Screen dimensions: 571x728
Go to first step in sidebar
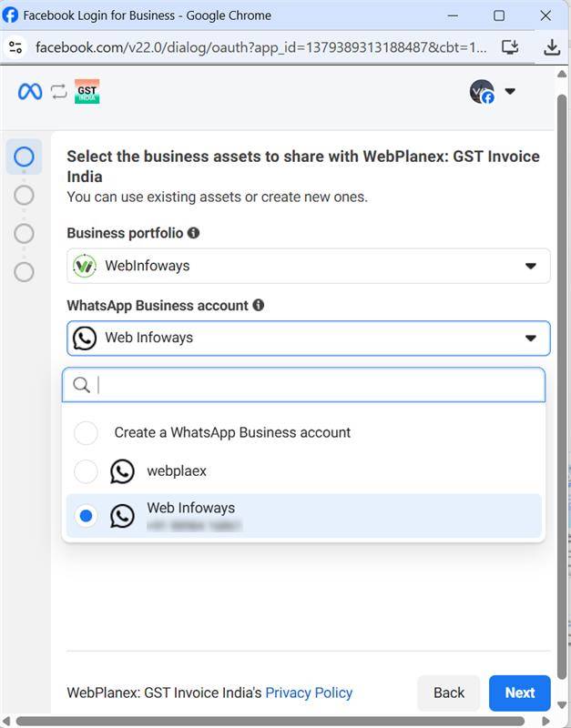pyautogui.click(x=25, y=157)
